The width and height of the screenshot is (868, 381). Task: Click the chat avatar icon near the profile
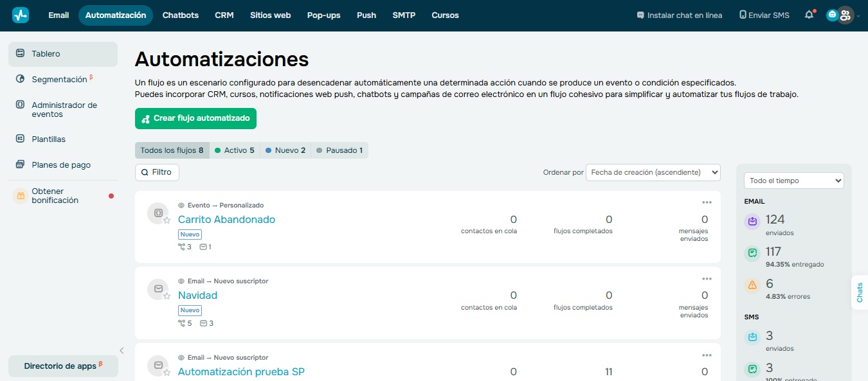coord(832,14)
